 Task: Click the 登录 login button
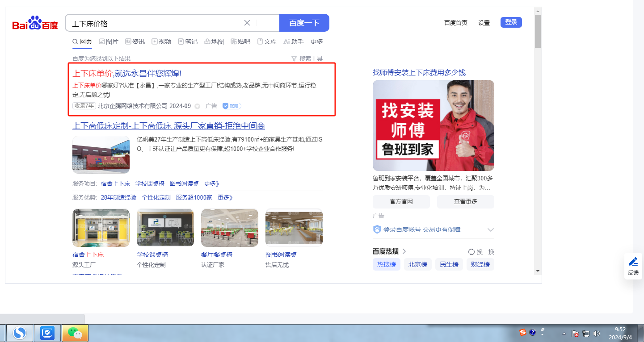pos(511,22)
